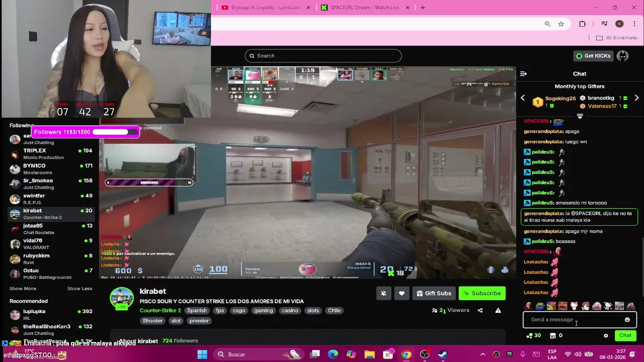The height and width of the screenshot is (362, 644).
Task: Zoom page via magnifier icon in address bar
Action: [x=547, y=24]
